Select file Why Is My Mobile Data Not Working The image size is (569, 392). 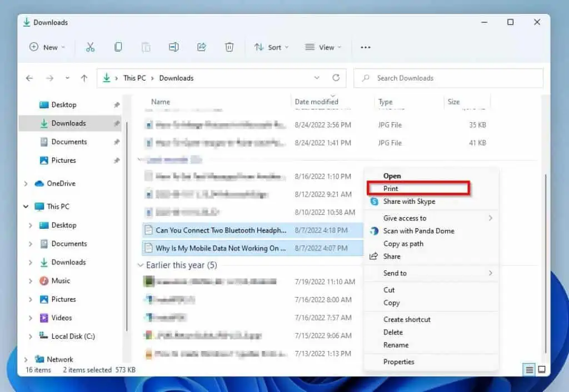click(x=253, y=248)
